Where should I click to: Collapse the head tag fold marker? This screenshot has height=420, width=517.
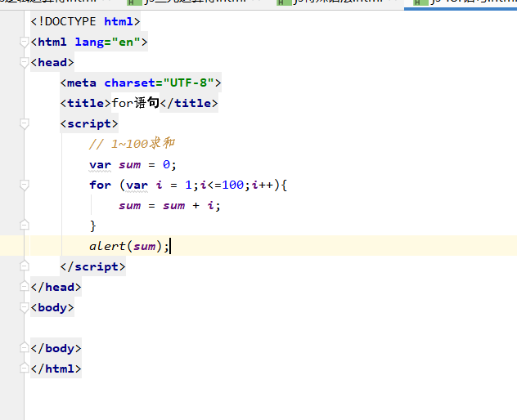click(x=24, y=63)
